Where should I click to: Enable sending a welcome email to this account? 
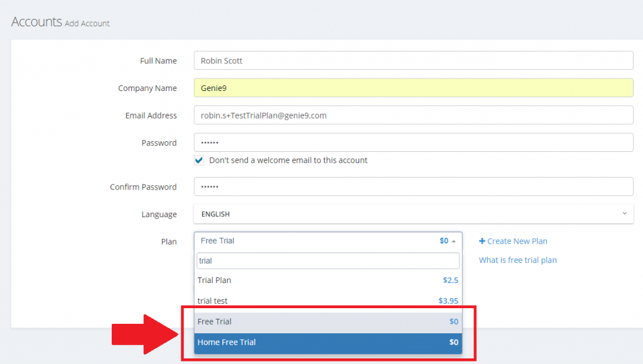pyautogui.click(x=199, y=160)
